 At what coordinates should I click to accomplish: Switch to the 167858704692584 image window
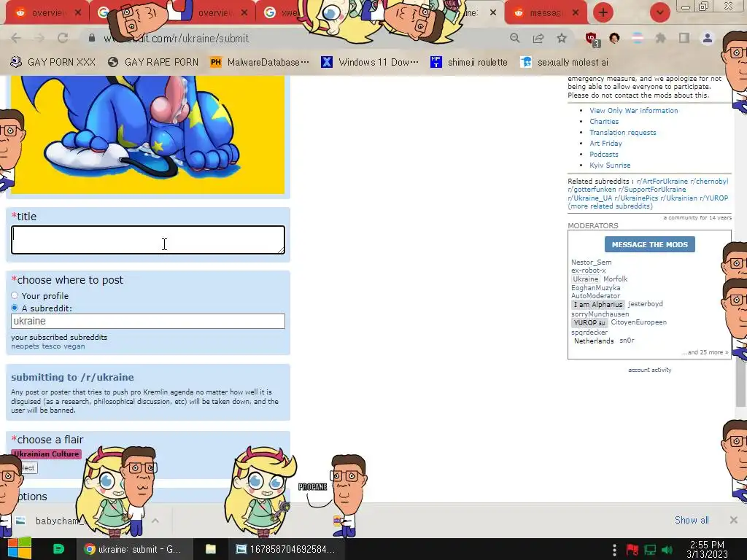pyautogui.click(x=285, y=549)
